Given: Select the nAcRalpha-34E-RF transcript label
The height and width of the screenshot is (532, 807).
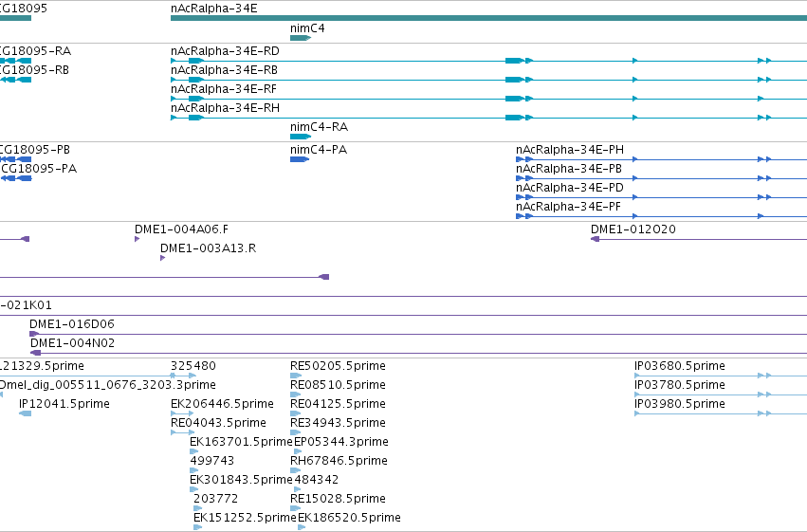Looking at the screenshot, I should [224, 89].
